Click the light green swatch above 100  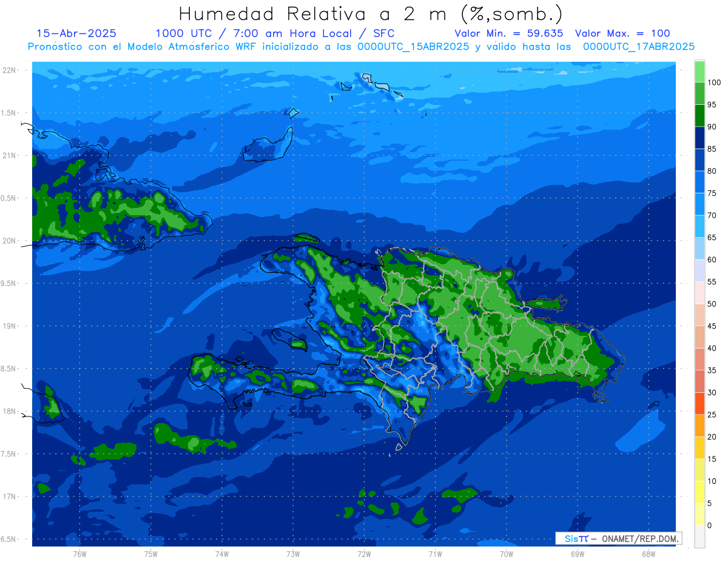(x=699, y=72)
